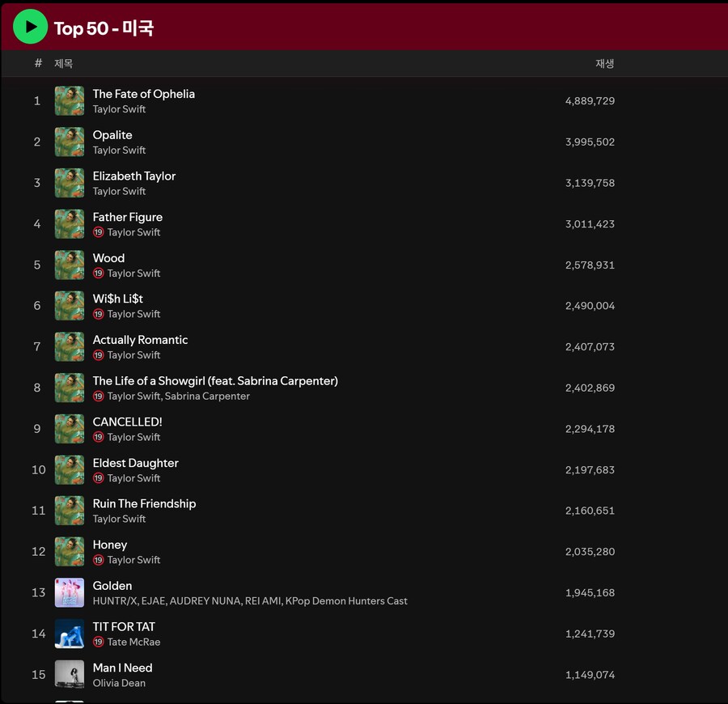The width and height of the screenshot is (728, 704).
Task: Open The Fate of Ophelia track
Action: pyautogui.click(x=143, y=94)
